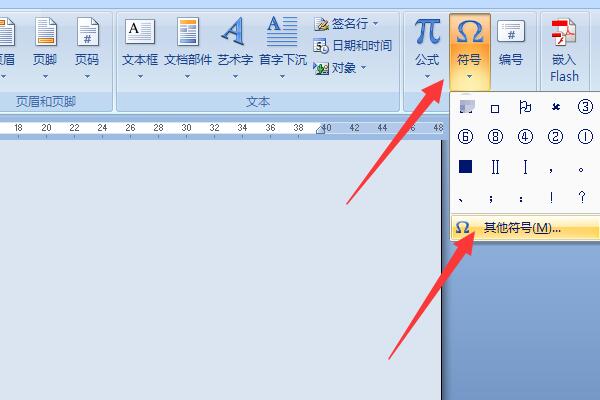Pick the circled ④ symbol
The width and height of the screenshot is (600, 400).
(x=525, y=137)
